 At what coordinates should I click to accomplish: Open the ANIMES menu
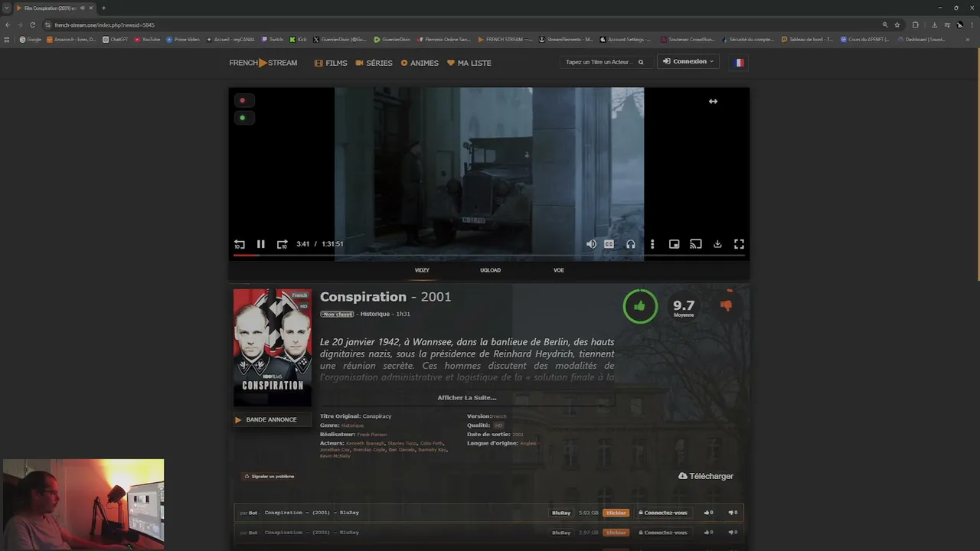pyautogui.click(x=420, y=63)
